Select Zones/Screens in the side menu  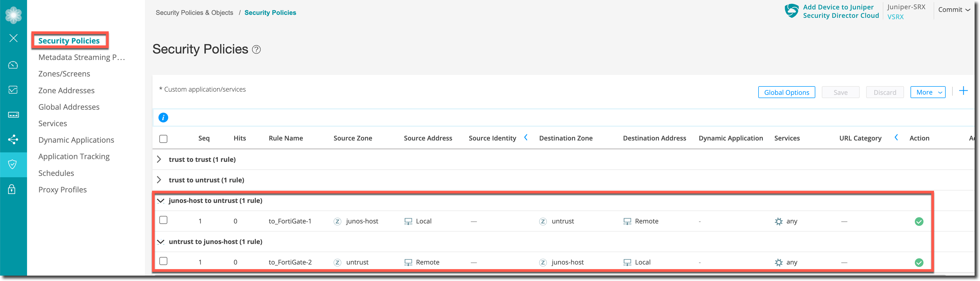tap(64, 74)
